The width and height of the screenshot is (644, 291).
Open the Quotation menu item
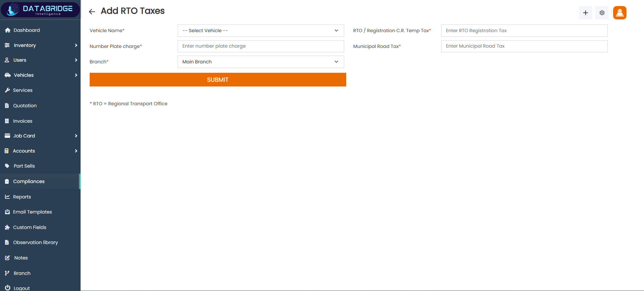pyautogui.click(x=40, y=106)
